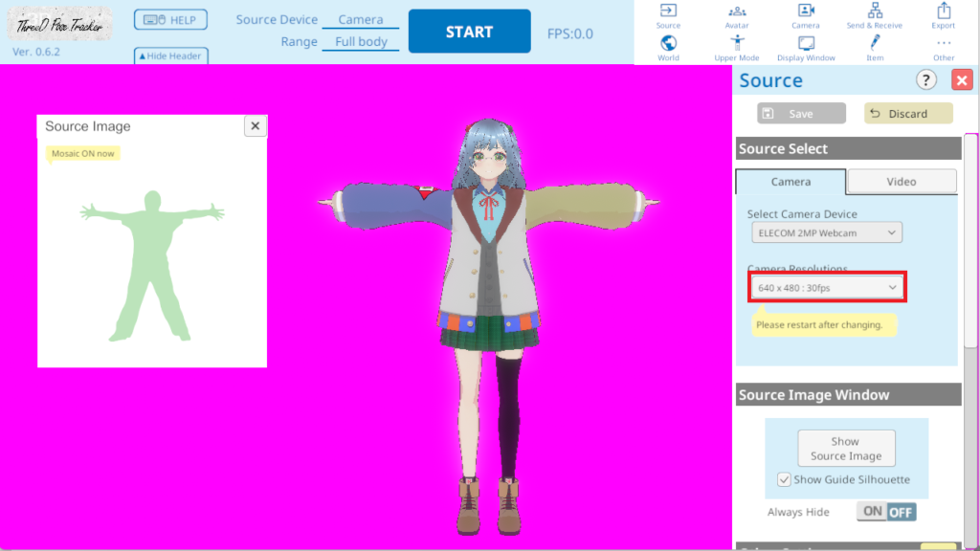980x551 pixels.
Task: Toggle Show Guide Silhouette checkbox
Action: (x=784, y=479)
